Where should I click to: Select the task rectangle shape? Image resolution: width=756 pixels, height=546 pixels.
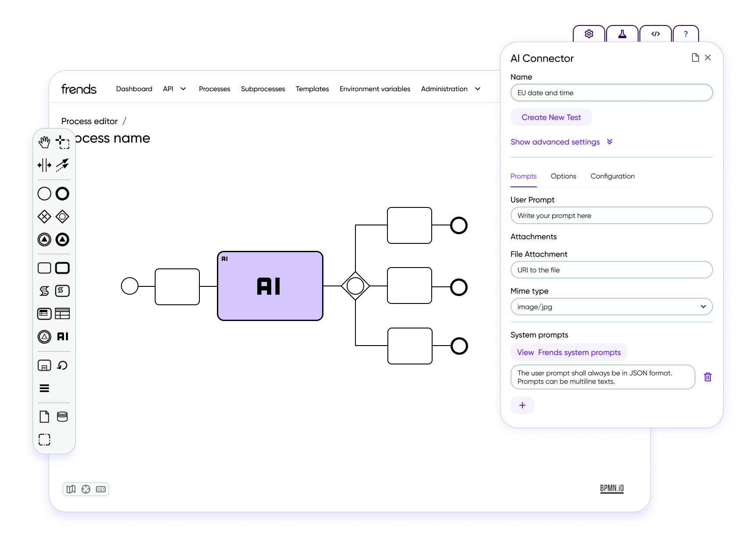tap(44, 268)
